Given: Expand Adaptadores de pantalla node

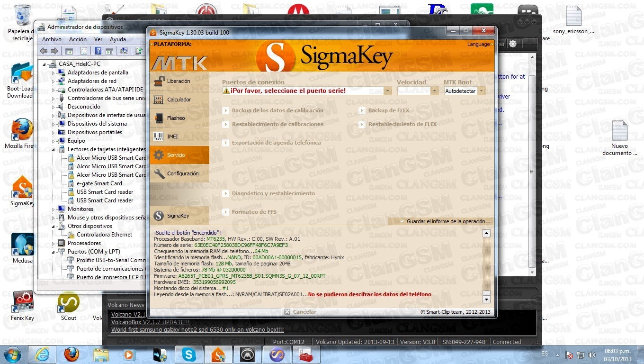Looking at the screenshot, I should point(54,73).
